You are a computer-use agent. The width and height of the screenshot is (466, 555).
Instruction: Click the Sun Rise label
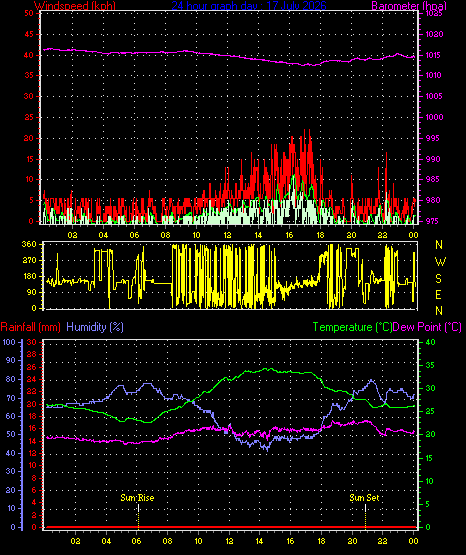click(137, 498)
